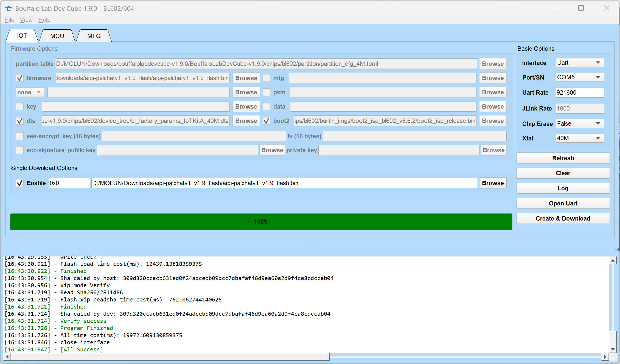Browse for the psm file
Viewport: 620px width, 364px height.
pos(493,92)
